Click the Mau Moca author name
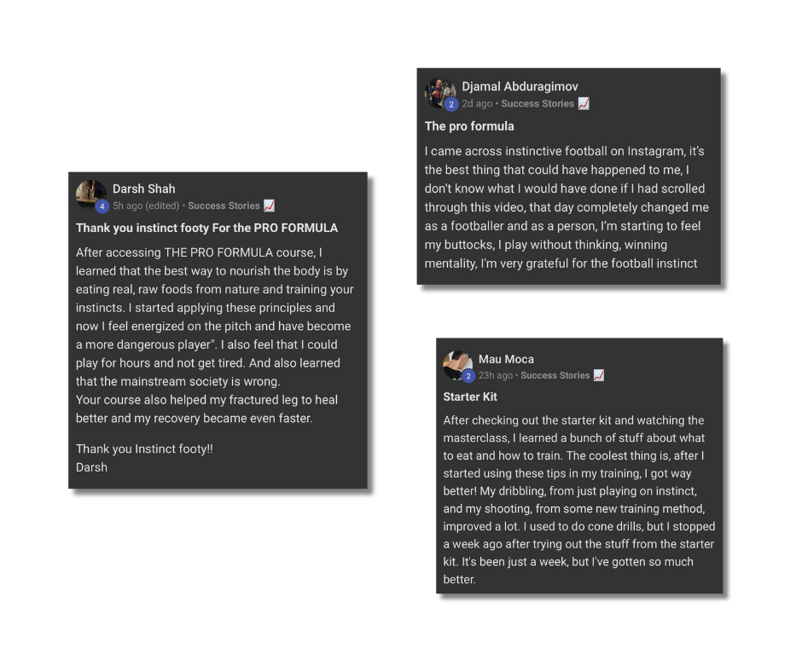Viewport: 802px width, 672px height. click(x=506, y=359)
